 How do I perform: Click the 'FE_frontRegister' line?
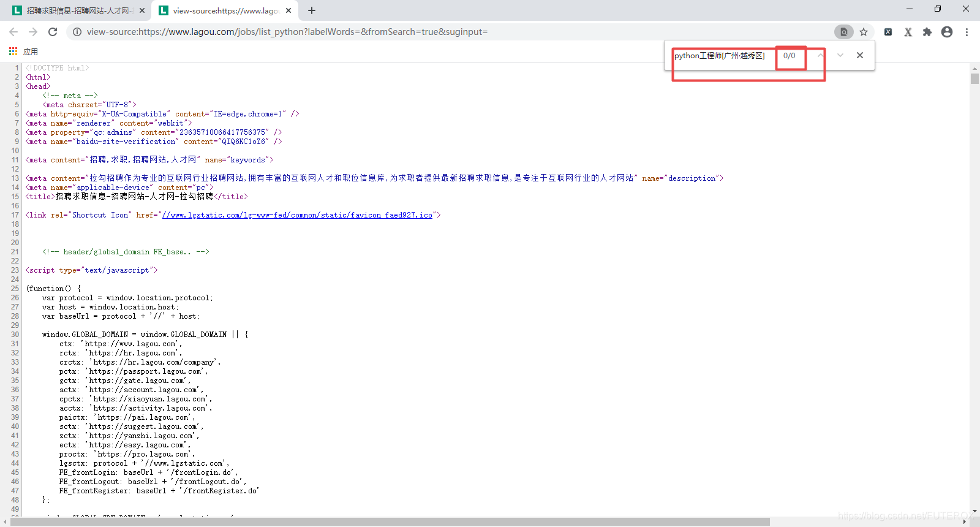point(159,491)
